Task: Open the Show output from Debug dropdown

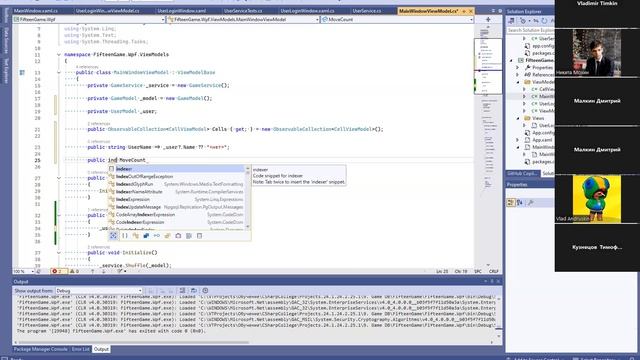Action: click(98, 291)
